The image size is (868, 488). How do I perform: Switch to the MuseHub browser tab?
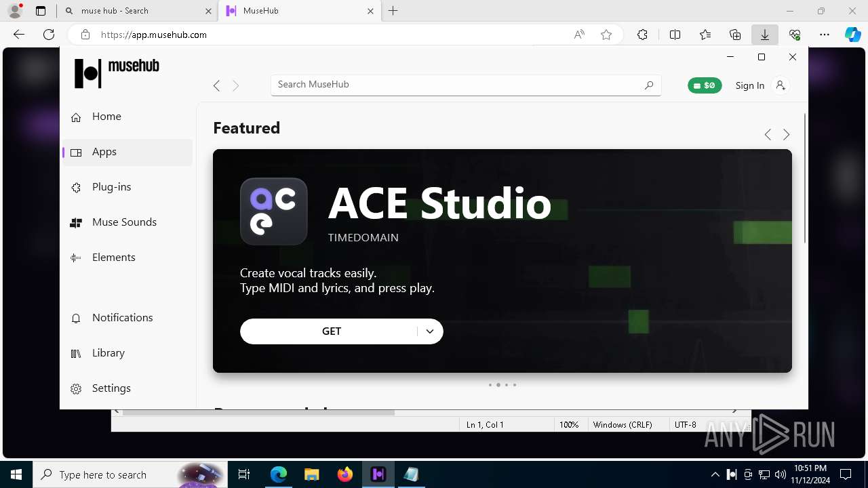[x=300, y=11]
